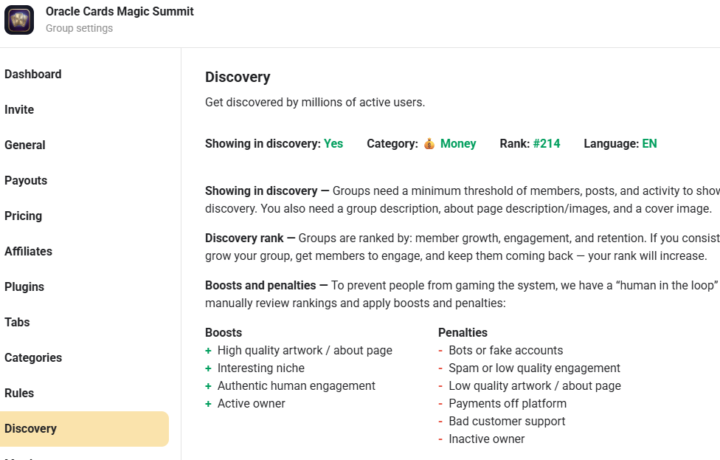
Task: Click the Oracle Cards Magic Summit group avatar
Action: 19,20
